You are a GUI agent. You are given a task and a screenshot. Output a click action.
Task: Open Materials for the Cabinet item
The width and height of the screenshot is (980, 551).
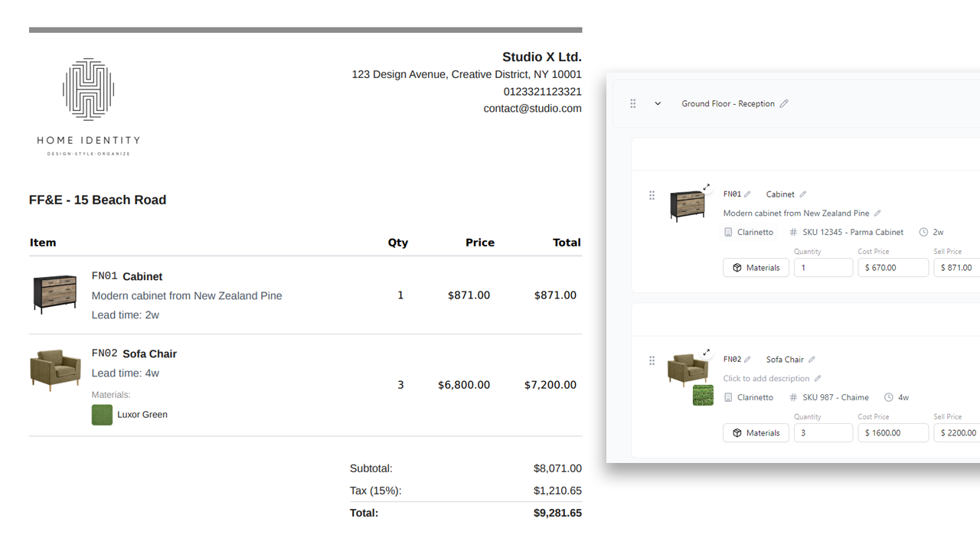click(756, 268)
